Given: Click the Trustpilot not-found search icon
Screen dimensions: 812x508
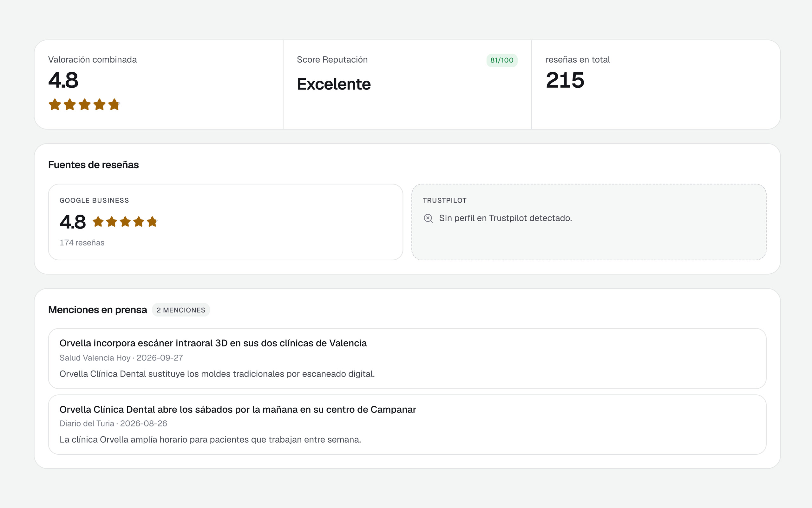Looking at the screenshot, I should [428, 218].
